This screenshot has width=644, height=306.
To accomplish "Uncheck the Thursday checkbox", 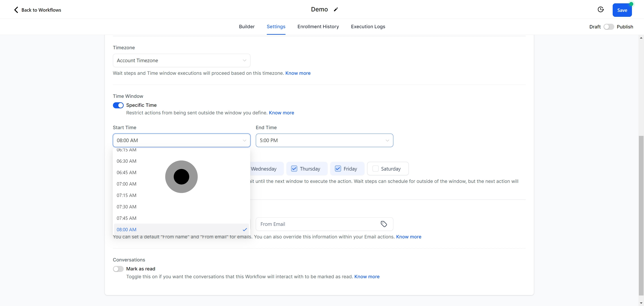I will click(294, 169).
